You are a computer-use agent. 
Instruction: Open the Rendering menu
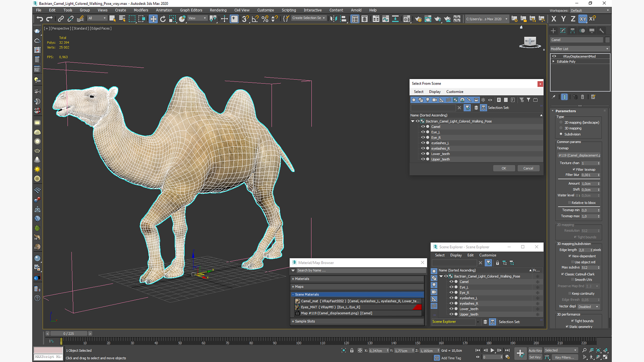click(x=218, y=10)
